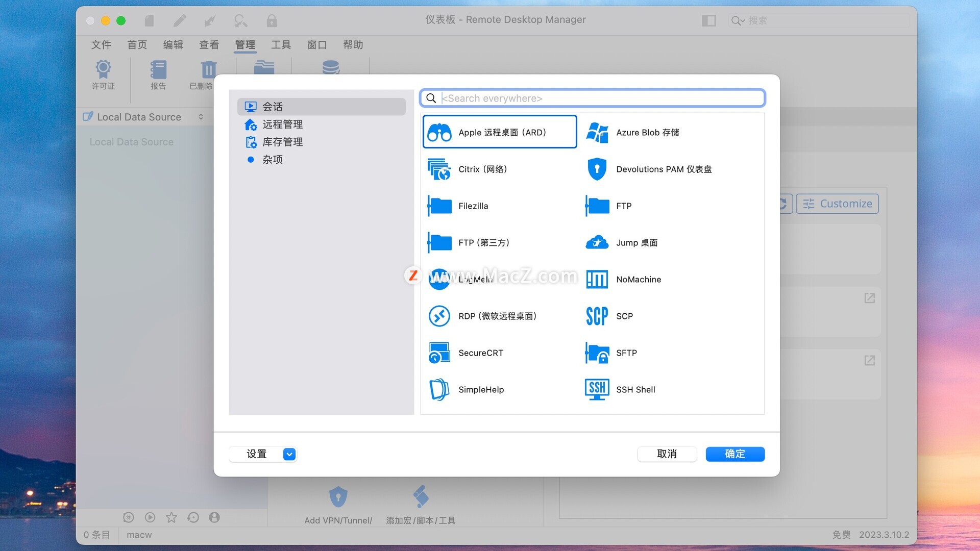The height and width of the screenshot is (551, 980).
Task: Open the 设置 dropdown arrow
Action: tap(289, 454)
